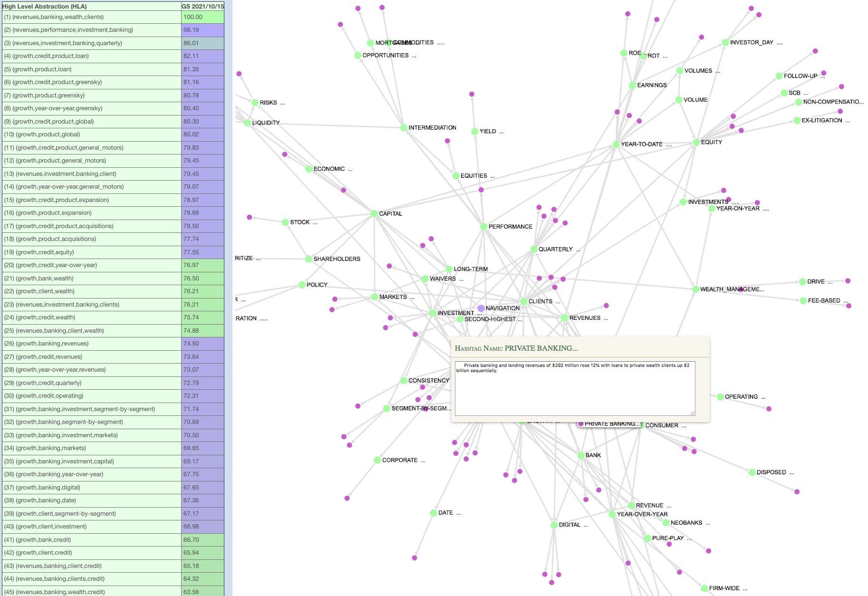Image resolution: width=868 pixels, height=596 pixels.
Task: Click the green CAPITAL node dot
Action: (x=374, y=214)
